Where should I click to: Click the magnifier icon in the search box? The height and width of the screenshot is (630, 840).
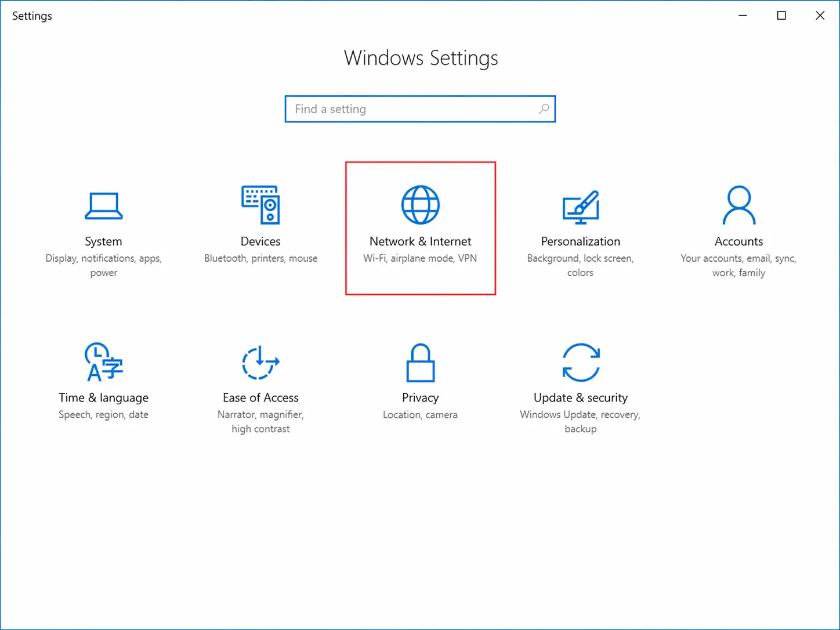(544, 109)
